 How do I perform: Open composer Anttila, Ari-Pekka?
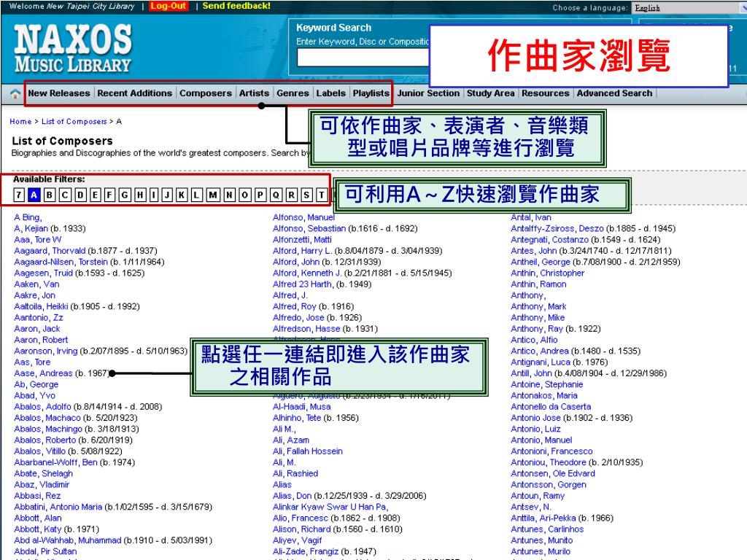pyautogui.click(x=543, y=518)
